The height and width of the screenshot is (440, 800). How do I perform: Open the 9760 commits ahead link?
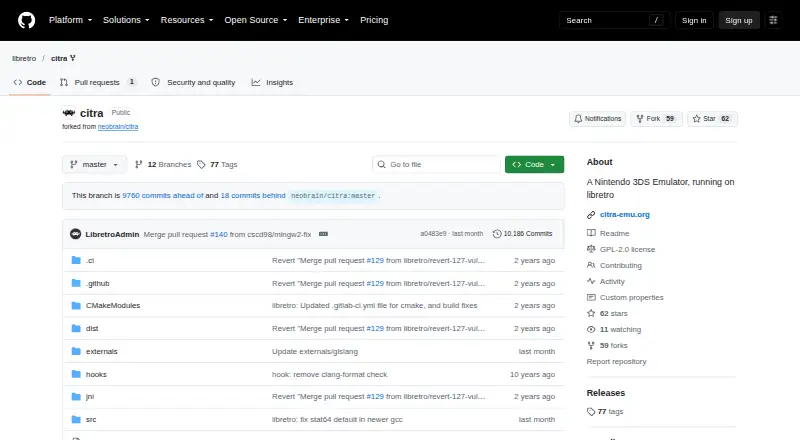click(x=162, y=195)
